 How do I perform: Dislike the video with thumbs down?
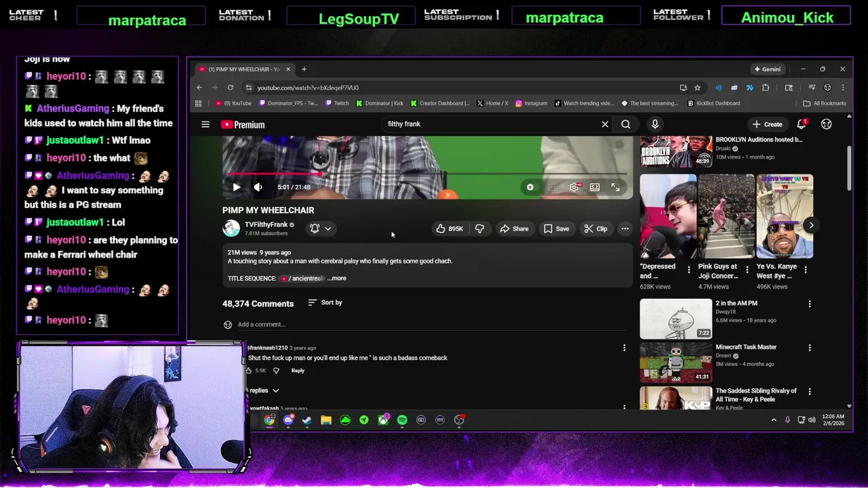tap(479, 229)
